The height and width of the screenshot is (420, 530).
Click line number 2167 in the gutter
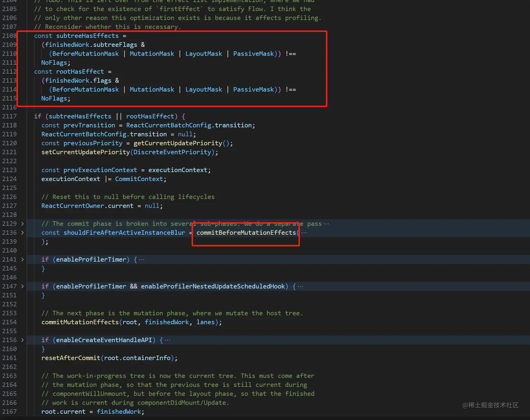tap(9, 412)
